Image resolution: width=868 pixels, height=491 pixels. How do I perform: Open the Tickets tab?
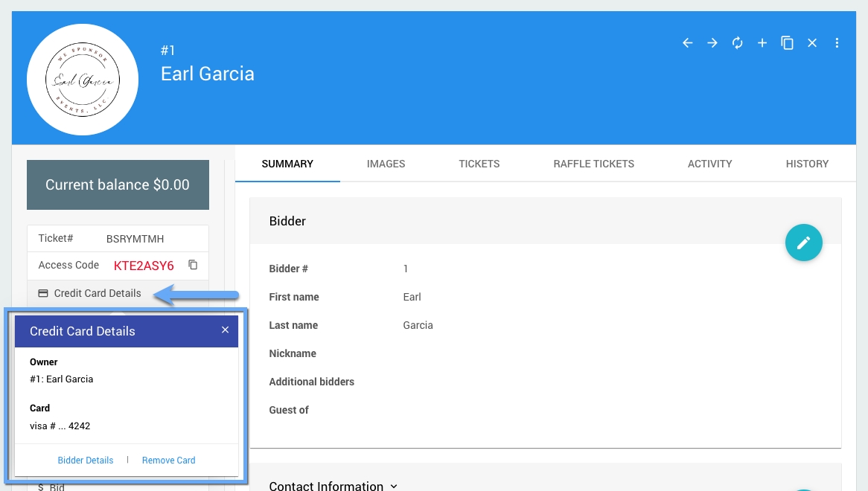479,164
